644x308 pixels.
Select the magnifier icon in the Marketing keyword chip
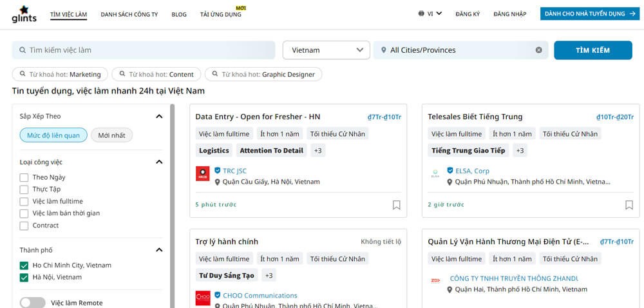(22, 74)
